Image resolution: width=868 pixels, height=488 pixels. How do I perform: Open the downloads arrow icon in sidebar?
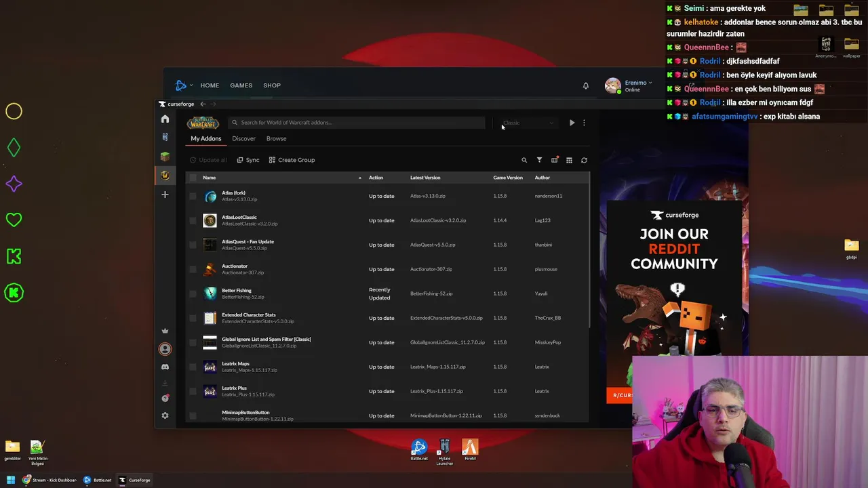[165, 383]
